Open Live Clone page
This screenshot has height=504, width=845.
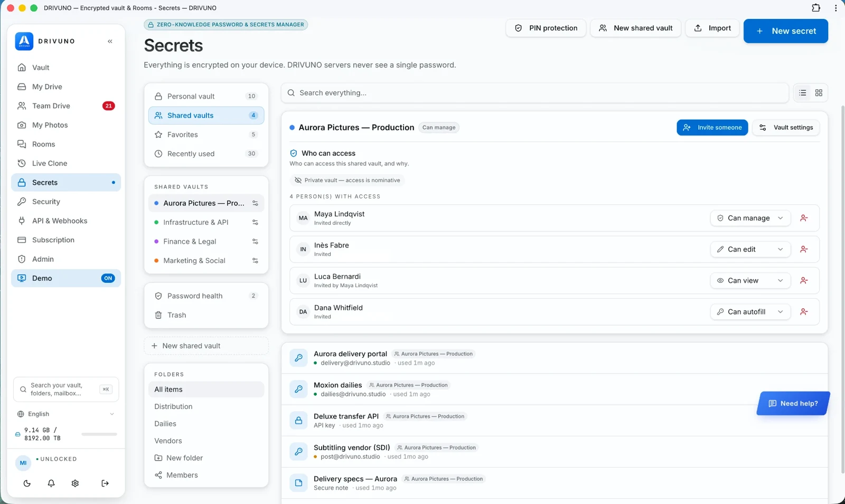coord(66,164)
